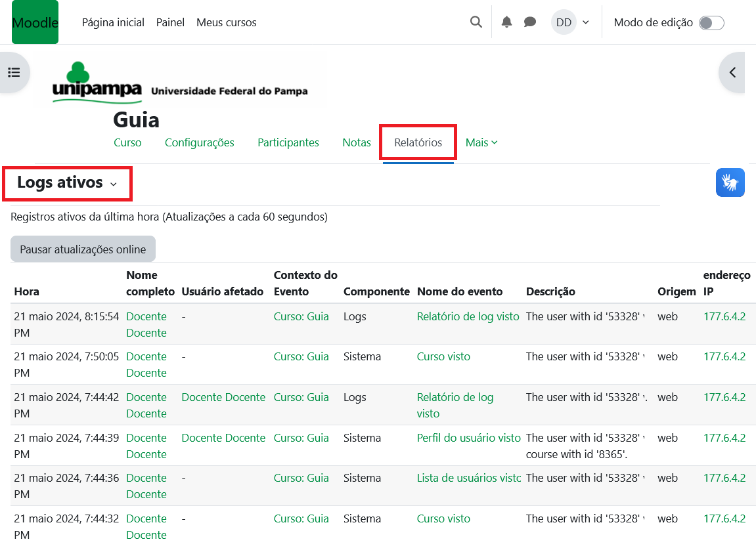756x550 pixels.
Task: Open Perfil do usuário visto event
Action: [x=469, y=438]
